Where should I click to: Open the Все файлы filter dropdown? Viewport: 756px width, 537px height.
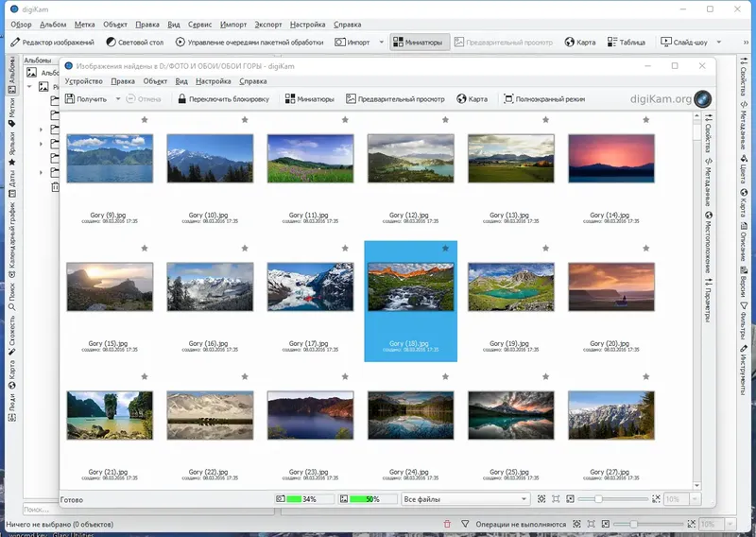coord(465,499)
